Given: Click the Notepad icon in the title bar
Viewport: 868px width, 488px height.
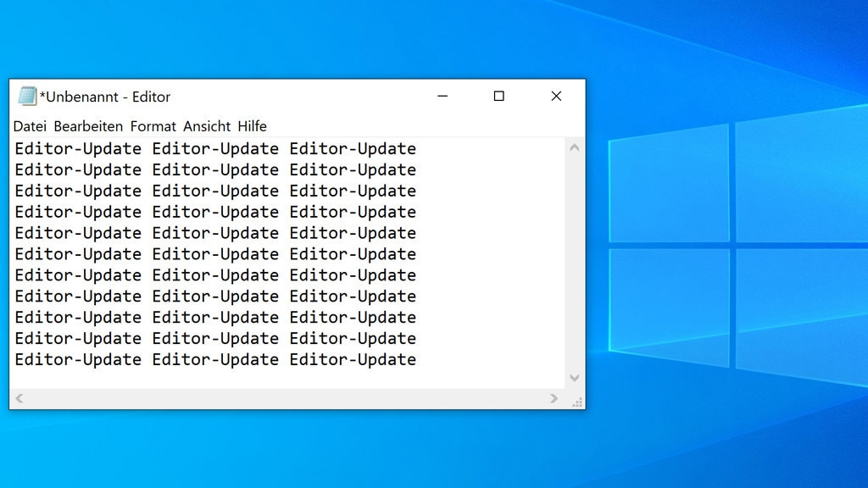Looking at the screenshot, I should coord(26,96).
